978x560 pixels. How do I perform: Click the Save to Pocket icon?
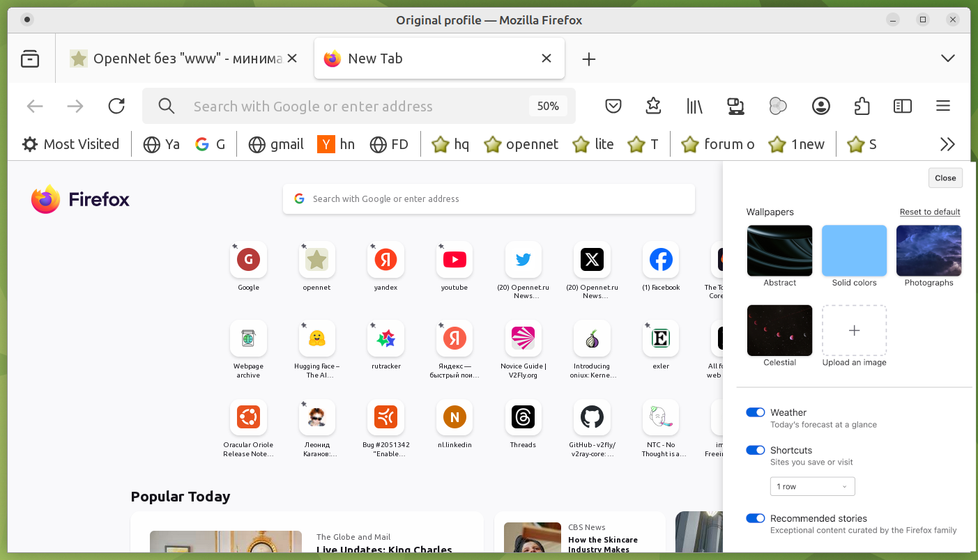pos(613,106)
